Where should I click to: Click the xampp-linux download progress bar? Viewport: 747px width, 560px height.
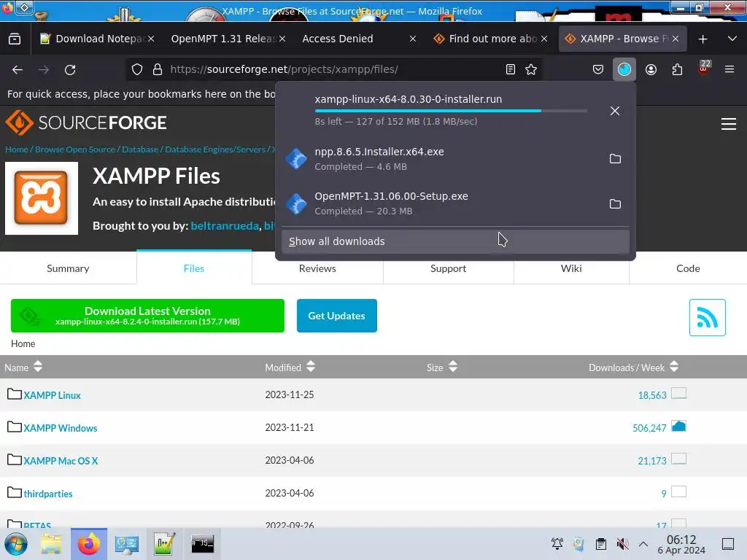pos(451,111)
